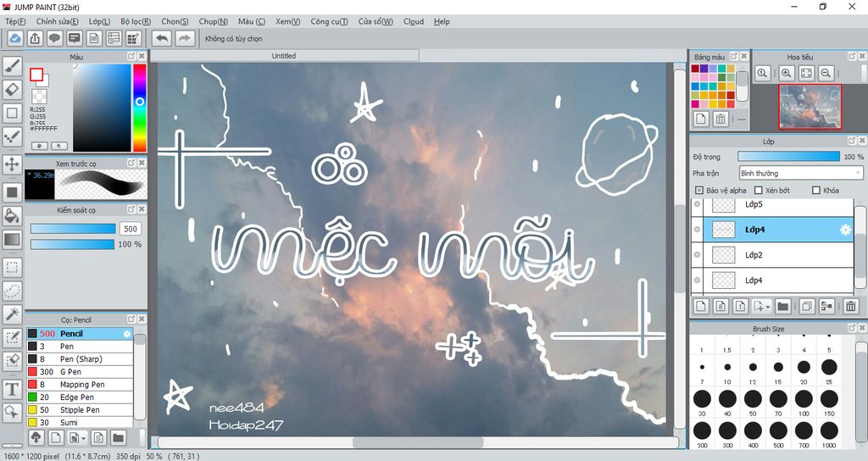Viewport: 868px width, 461px height.
Task: Select the Gradient tool
Action: (12, 240)
